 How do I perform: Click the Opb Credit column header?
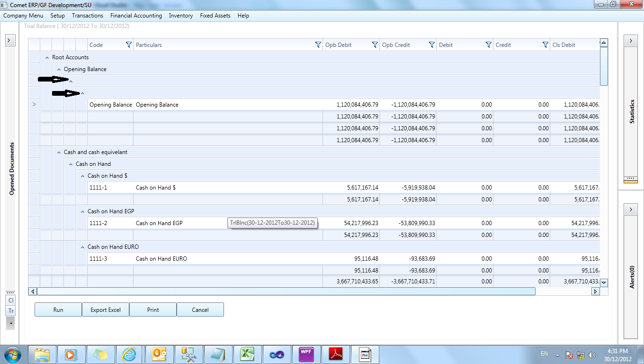tap(408, 45)
